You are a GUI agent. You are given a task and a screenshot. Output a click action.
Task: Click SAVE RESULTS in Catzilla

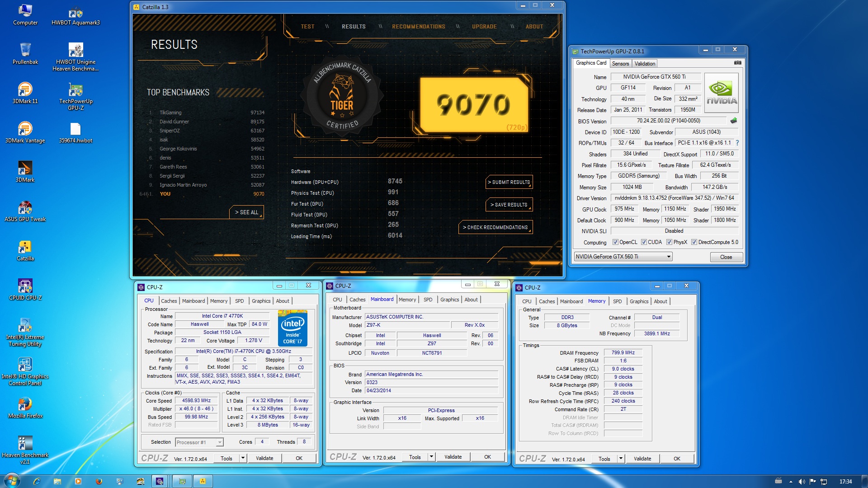[x=509, y=205]
